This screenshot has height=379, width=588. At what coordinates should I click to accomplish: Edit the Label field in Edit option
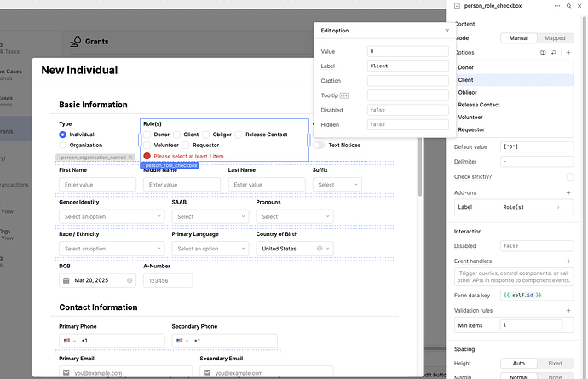click(408, 66)
